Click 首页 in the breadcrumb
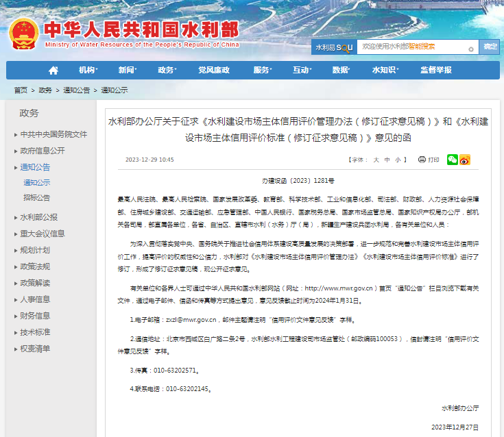 [21, 90]
